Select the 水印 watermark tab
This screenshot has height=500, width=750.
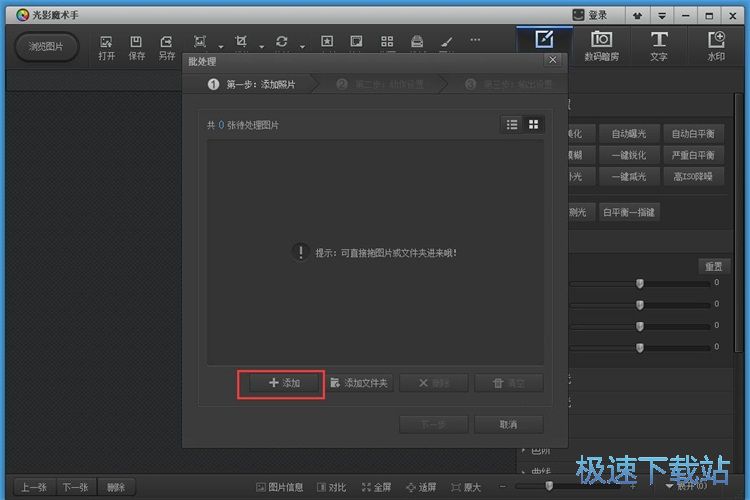716,46
